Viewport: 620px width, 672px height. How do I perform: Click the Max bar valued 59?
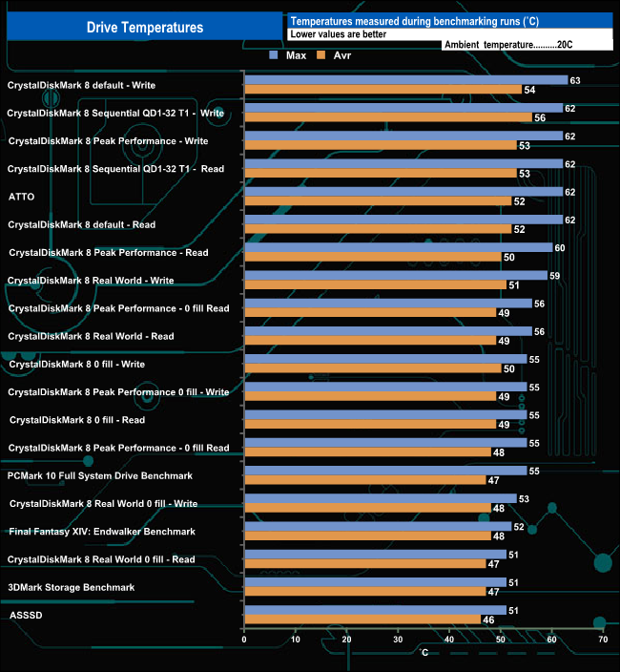coord(396,275)
